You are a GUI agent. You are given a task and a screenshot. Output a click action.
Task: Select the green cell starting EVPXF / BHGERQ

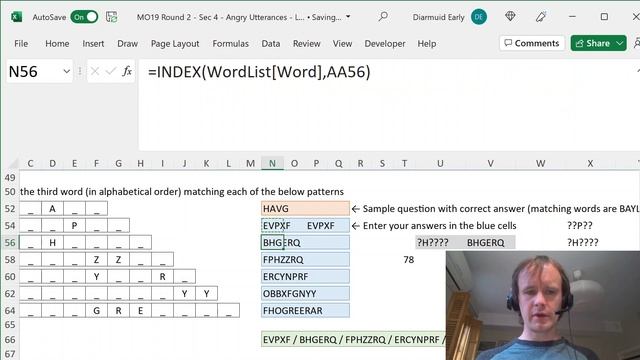point(353,339)
